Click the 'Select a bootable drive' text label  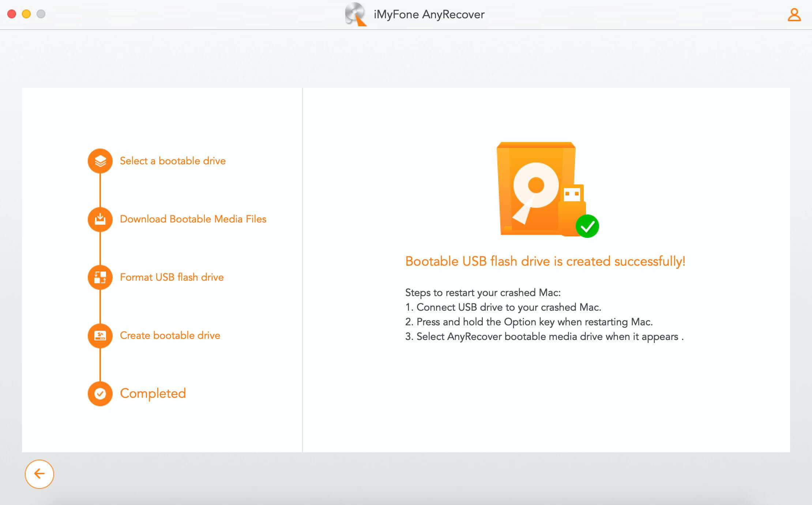click(172, 161)
